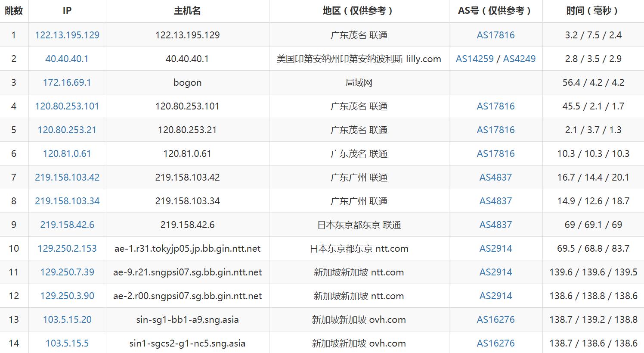Click time cell 45.5 / 2.1 / 1.7
Screen dimensions: 644x353
click(x=593, y=106)
